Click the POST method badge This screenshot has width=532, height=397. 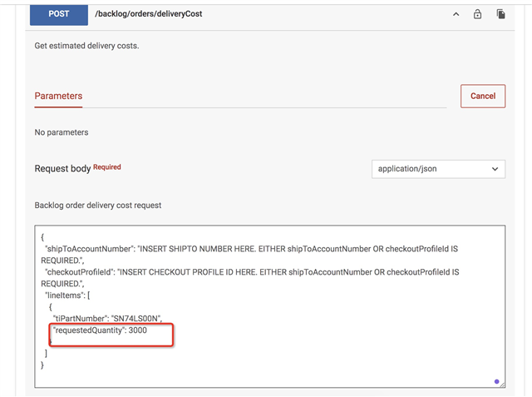pos(59,14)
